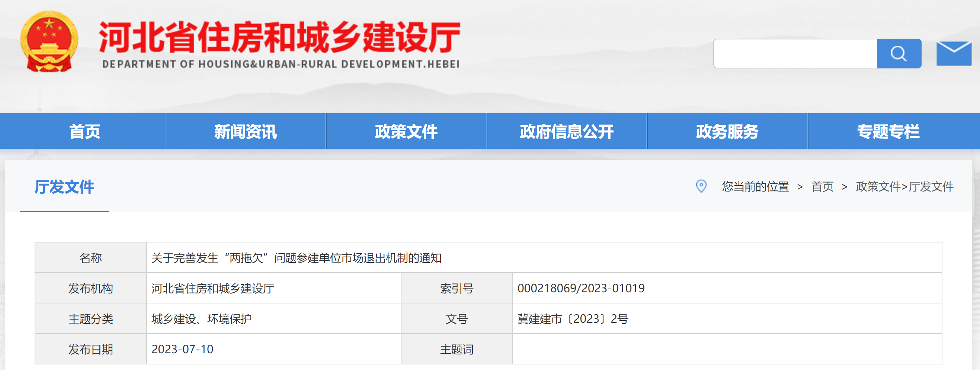Viewport: 980px width, 370px height.
Task: Click the 发布日期 label cell
Action: (x=90, y=349)
